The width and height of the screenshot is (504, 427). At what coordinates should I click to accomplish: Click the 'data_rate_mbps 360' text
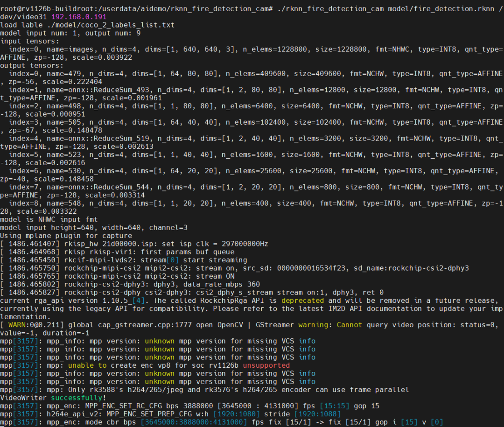pyautogui.click(x=222, y=284)
